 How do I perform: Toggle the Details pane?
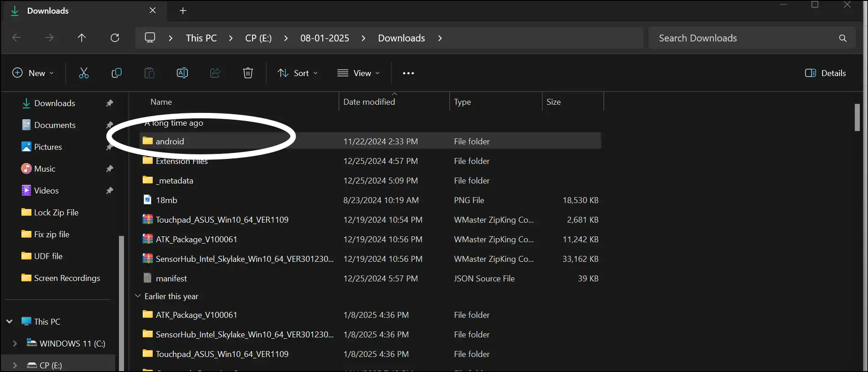pyautogui.click(x=826, y=73)
